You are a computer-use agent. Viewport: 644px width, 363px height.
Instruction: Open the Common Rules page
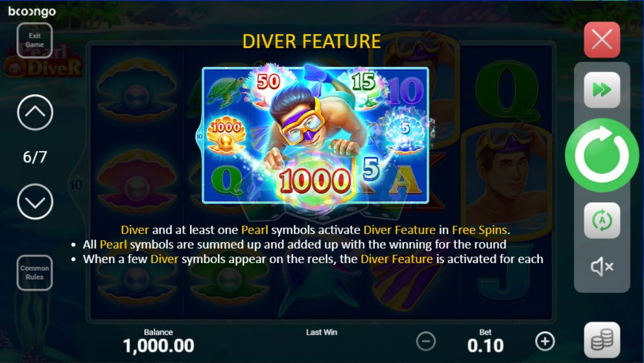(x=34, y=272)
